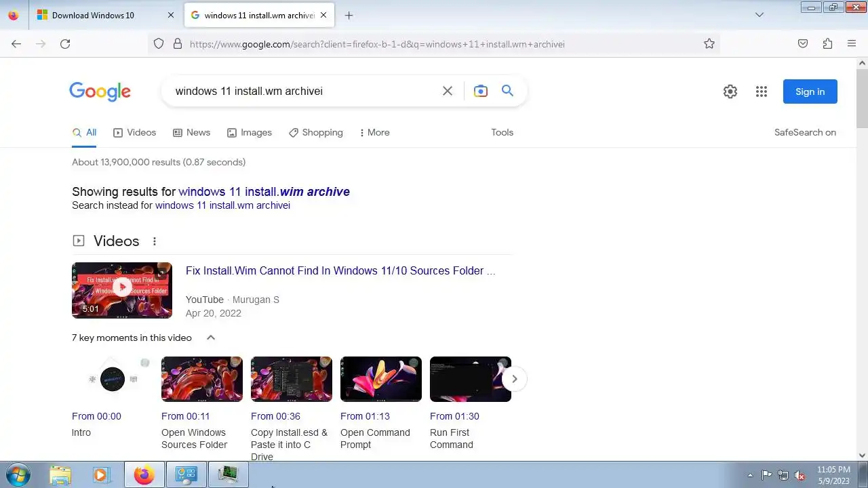Open Videos section three-dot menu
This screenshot has width=868, height=488.
(x=155, y=241)
